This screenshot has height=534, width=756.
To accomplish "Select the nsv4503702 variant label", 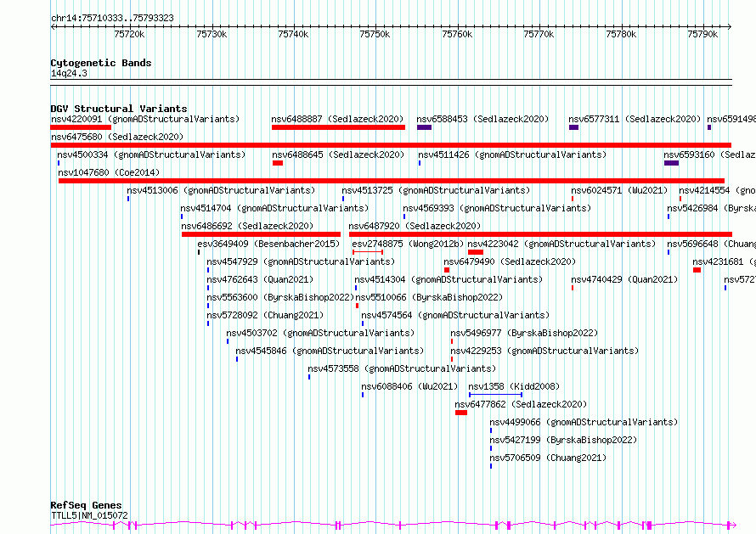I will tap(320, 333).
